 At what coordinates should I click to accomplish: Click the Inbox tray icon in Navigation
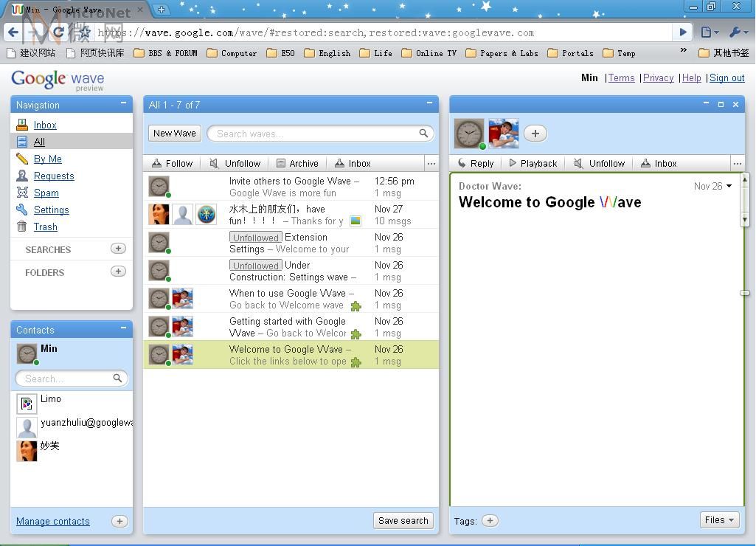[22, 125]
